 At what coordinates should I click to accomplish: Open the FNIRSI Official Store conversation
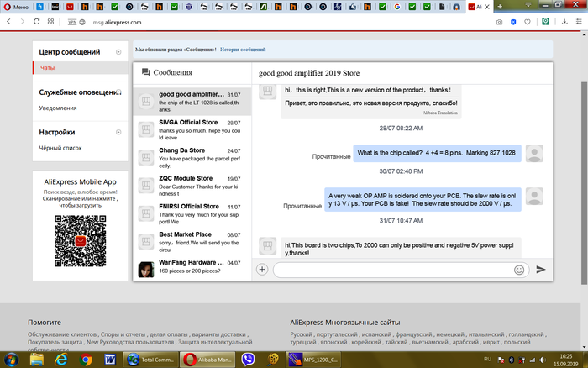point(192,213)
